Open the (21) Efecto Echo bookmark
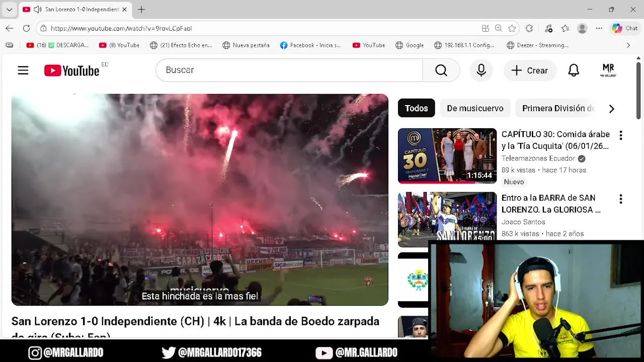This screenshot has width=644, height=362. [x=181, y=45]
